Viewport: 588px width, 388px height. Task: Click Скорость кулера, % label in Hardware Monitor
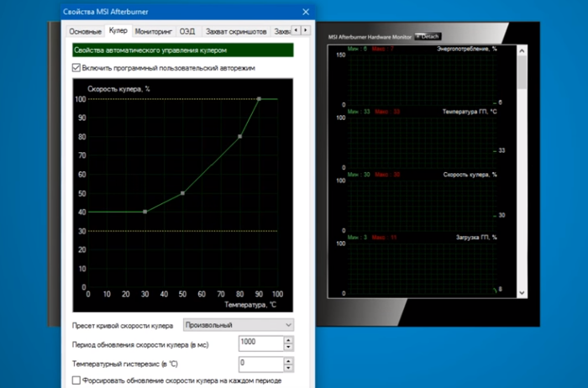point(470,175)
